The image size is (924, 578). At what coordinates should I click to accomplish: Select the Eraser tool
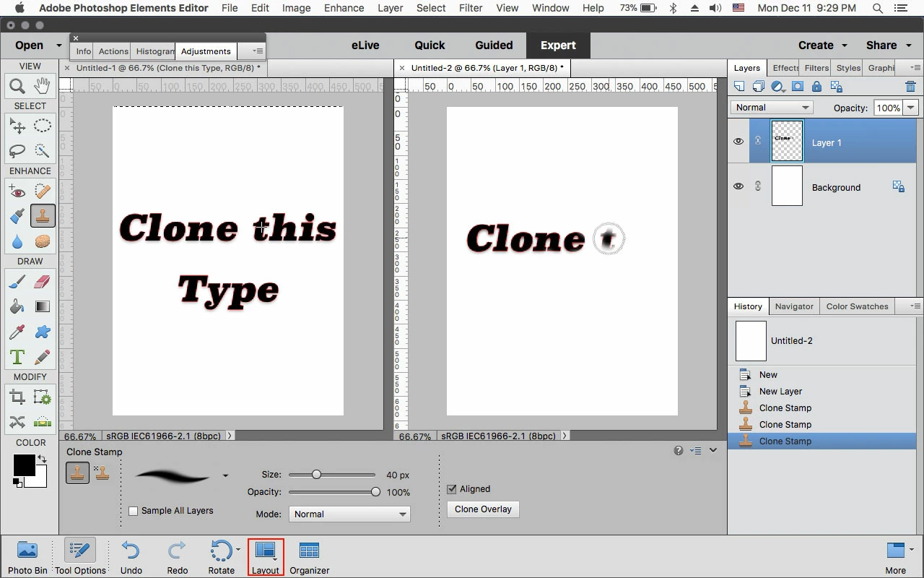click(x=43, y=282)
